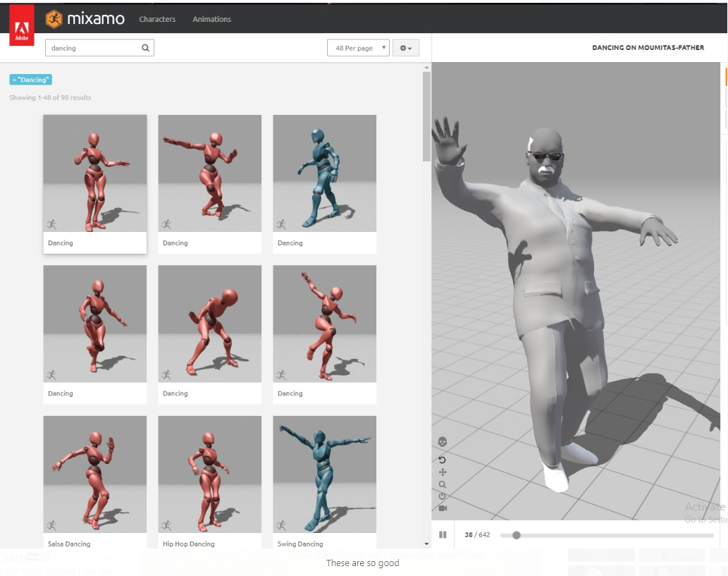Open the 48 Per page dropdown

click(358, 48)
